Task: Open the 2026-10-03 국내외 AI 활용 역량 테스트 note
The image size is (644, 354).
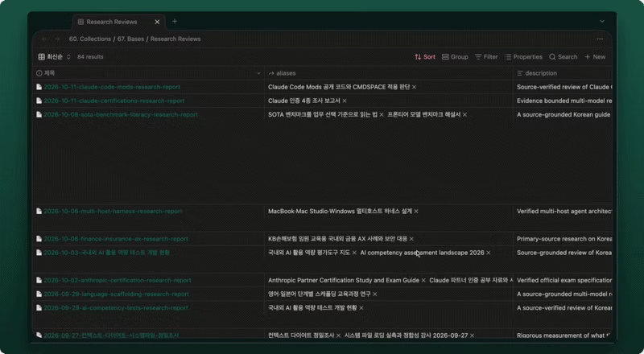Action: pos(106,253)
